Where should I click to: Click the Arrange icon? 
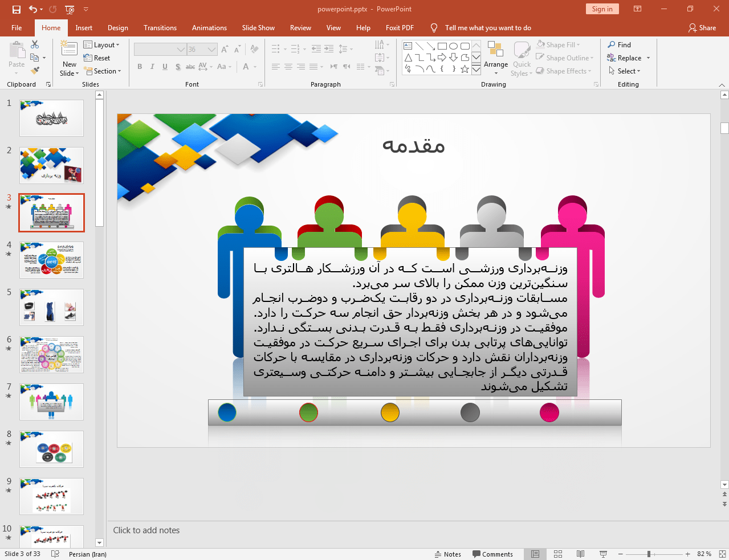point(495,50)
